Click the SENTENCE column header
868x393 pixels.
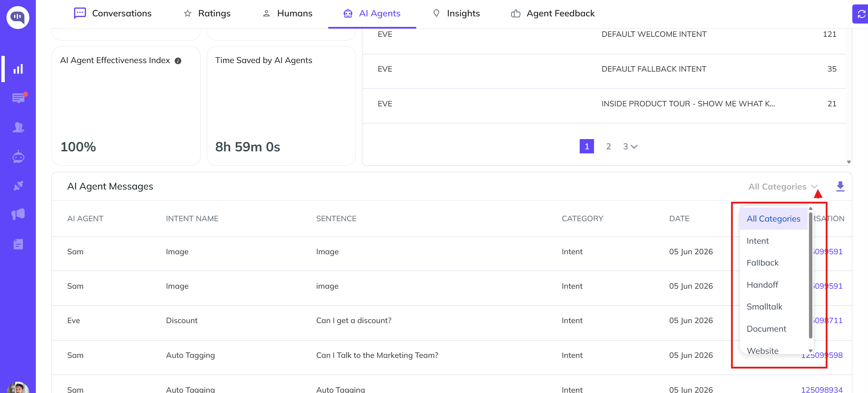[336, 218]
